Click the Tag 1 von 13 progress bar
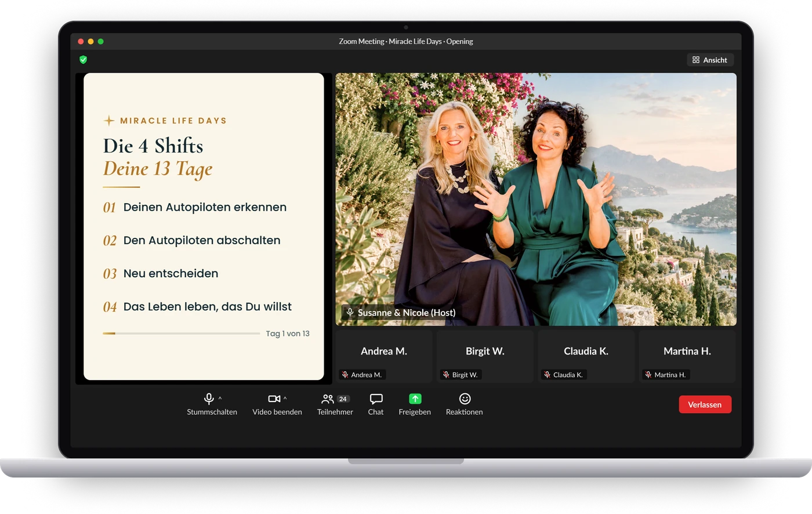The width and height of the screenshot is (812, 514). pyautogui.click(x=182, y=334)
